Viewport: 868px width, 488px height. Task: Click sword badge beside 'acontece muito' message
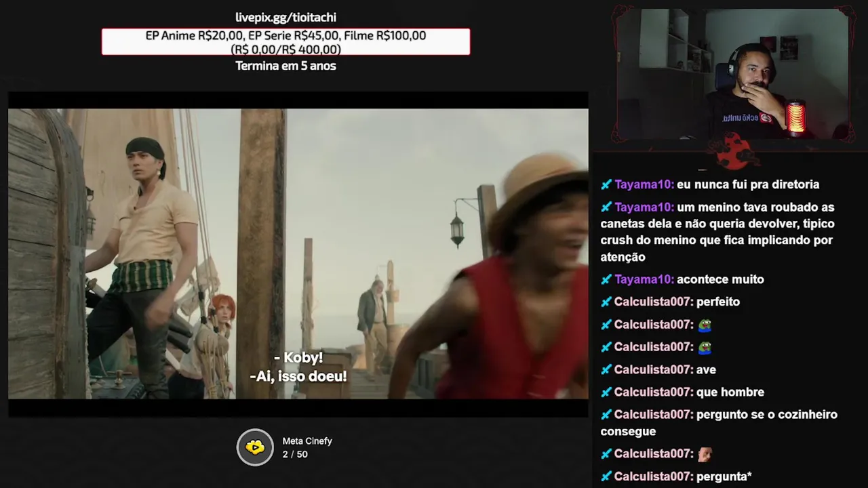606,279
